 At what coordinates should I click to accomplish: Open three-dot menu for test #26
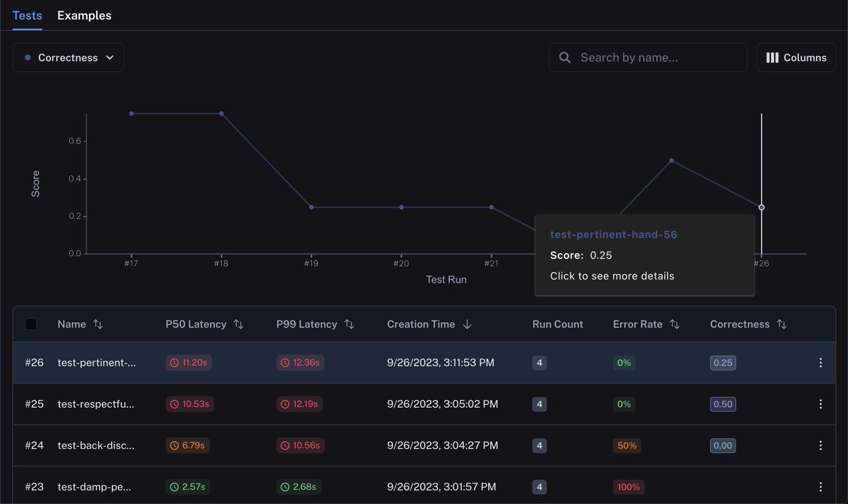(820, 363)
